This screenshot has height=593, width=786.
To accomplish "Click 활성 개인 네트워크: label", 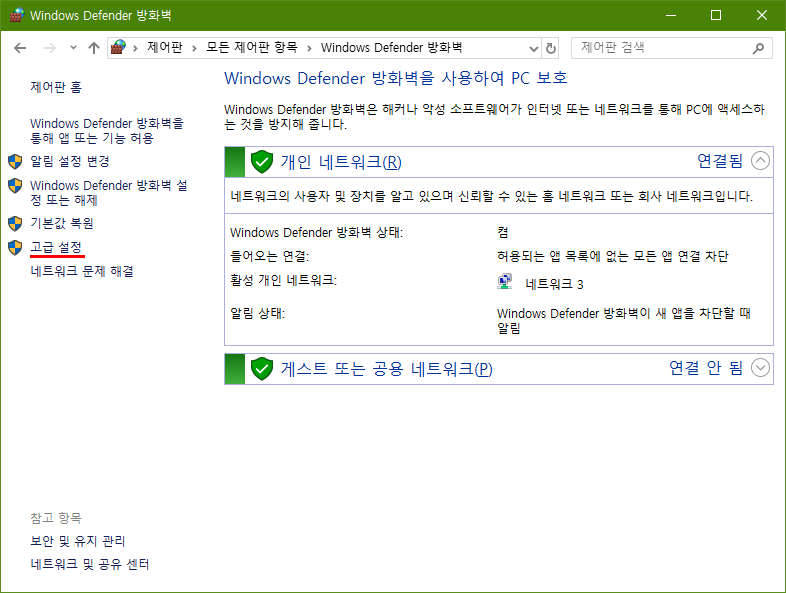I will pyautogui.click(x=284, y=280).
